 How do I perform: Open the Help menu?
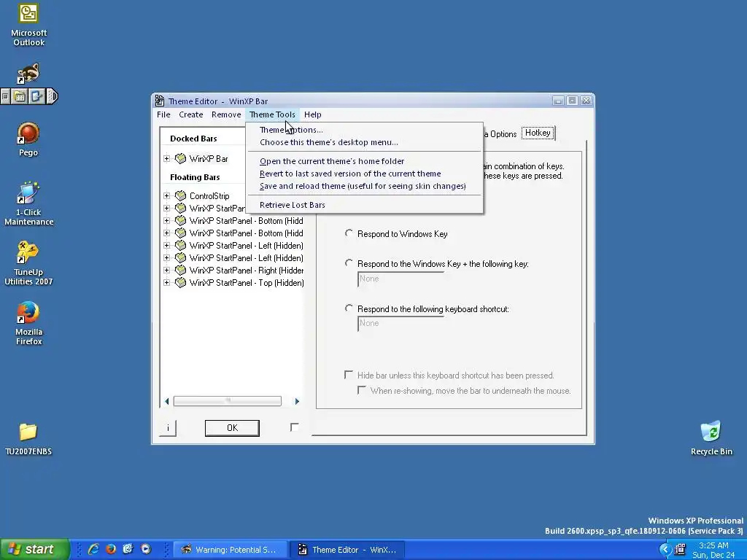coord(312,114)
